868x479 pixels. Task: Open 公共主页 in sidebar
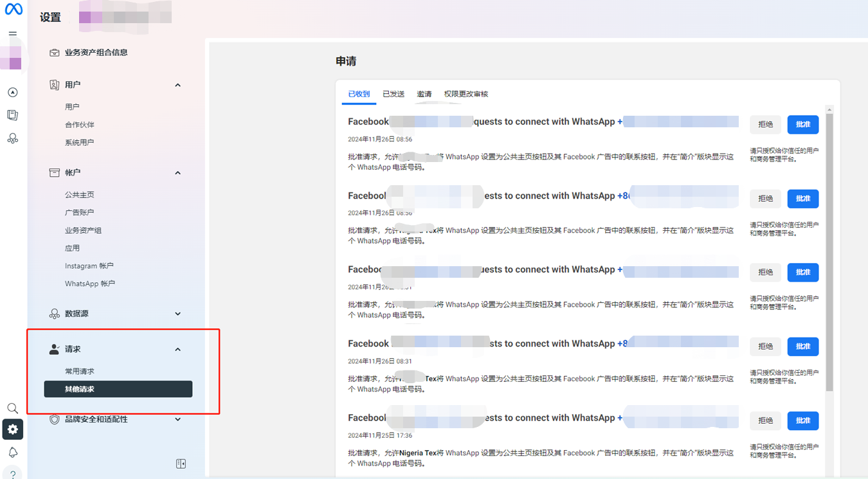[80, 195]
